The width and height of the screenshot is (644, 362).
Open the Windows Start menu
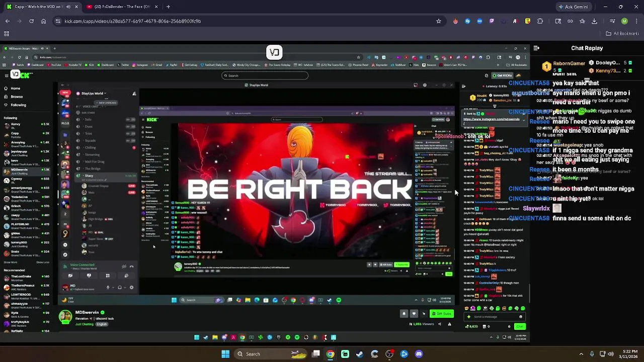point(225,354)
